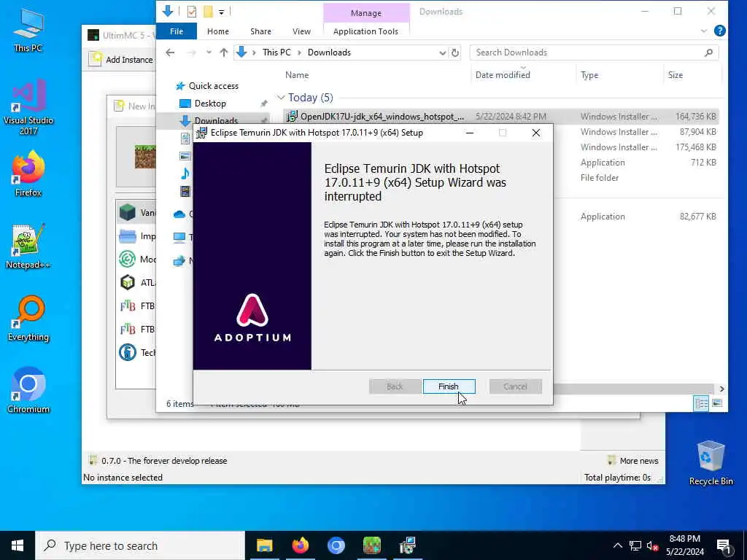The width and height of the screenshot is (747, 560).
Task: Click the Music note icon in navigation pane
Action: [x=185, y=174]
